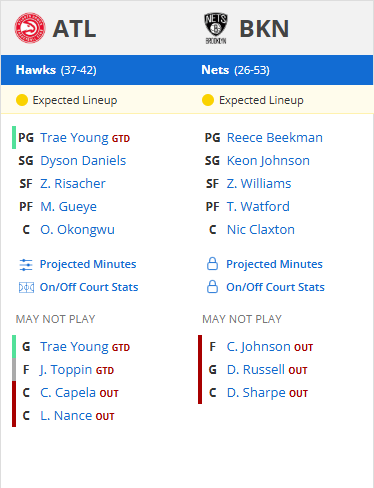Select Dyson Daniels player link
The height and width of the screenshot is (488, 374).
click(83, 161)
